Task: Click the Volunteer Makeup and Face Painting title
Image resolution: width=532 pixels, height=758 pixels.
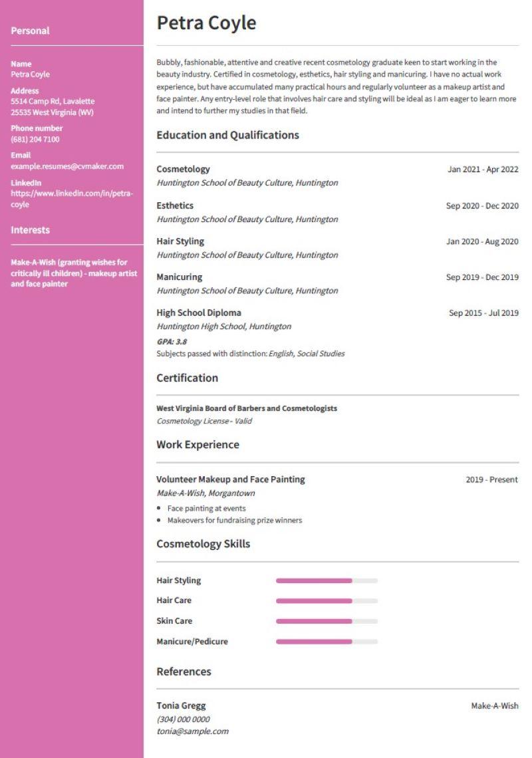Action: point(230,479)
